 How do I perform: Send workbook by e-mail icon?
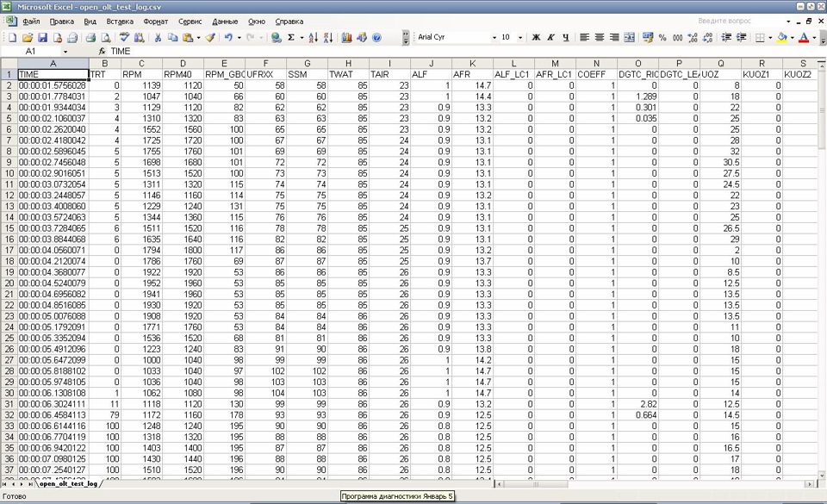72,37
